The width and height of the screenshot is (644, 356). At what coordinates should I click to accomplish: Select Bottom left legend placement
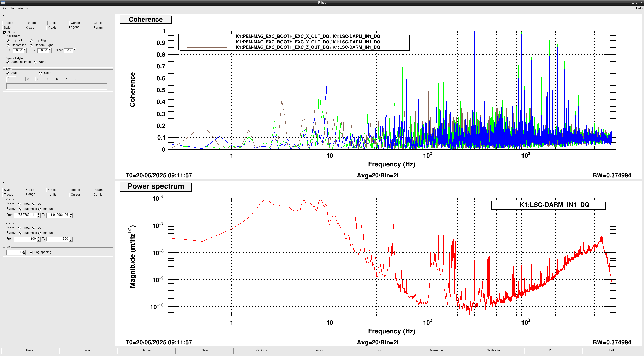coord(8,45)
